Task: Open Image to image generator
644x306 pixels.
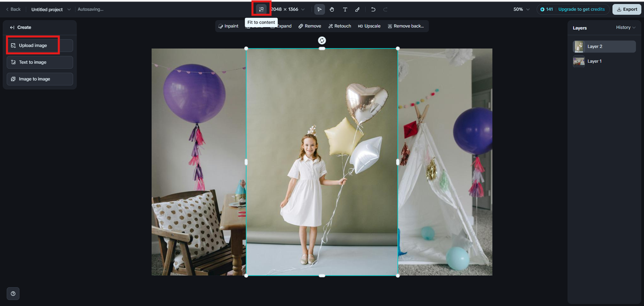Action: [x=40, y=79]
